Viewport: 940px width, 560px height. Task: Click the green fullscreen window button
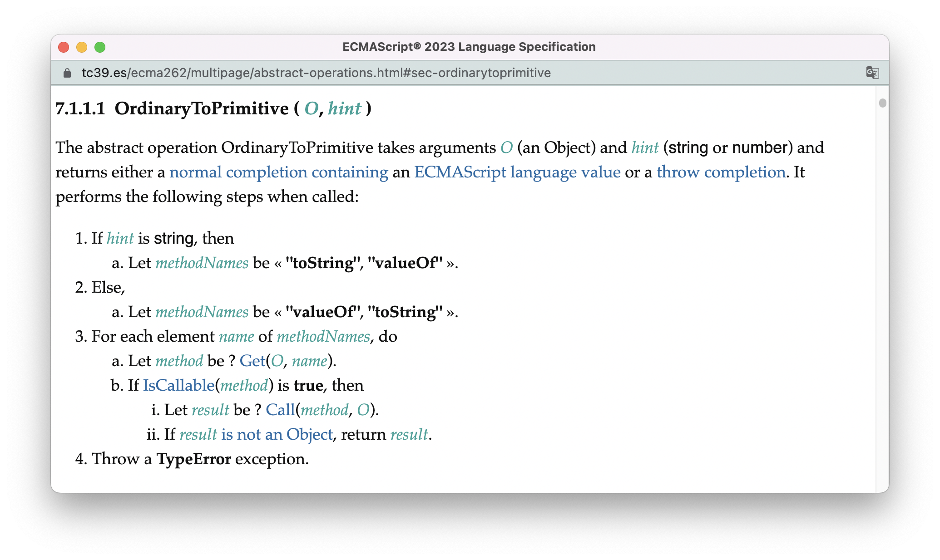[100, 47]
